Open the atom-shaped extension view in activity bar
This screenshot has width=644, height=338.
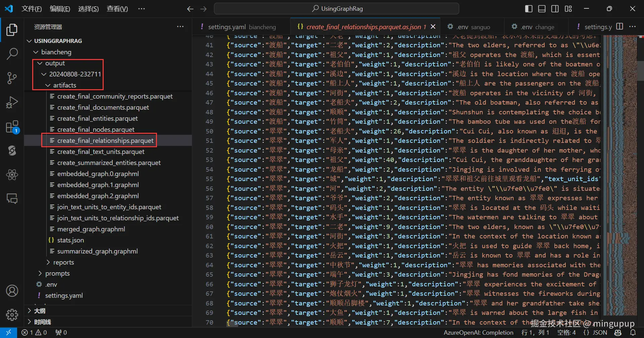(12, 175)
